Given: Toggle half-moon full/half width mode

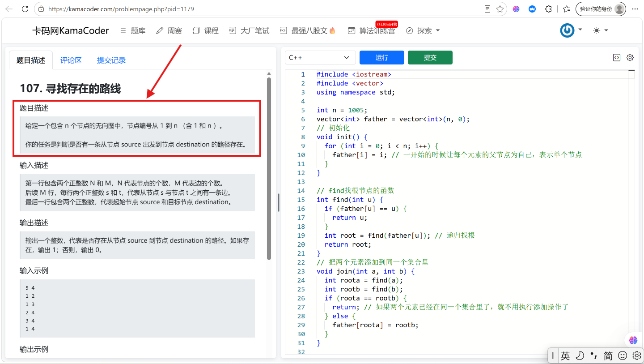Looking at the screenshot, I should click(x=580, y=356).
